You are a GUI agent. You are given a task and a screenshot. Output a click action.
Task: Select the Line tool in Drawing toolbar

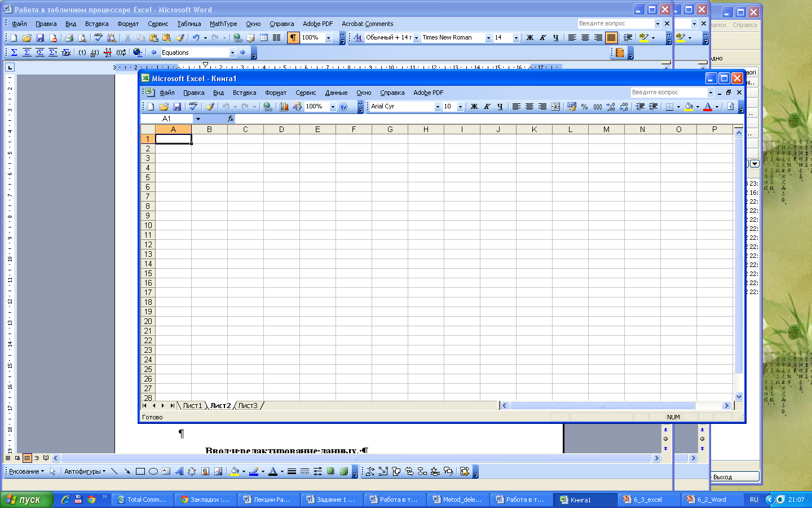(x=114, y=471)
